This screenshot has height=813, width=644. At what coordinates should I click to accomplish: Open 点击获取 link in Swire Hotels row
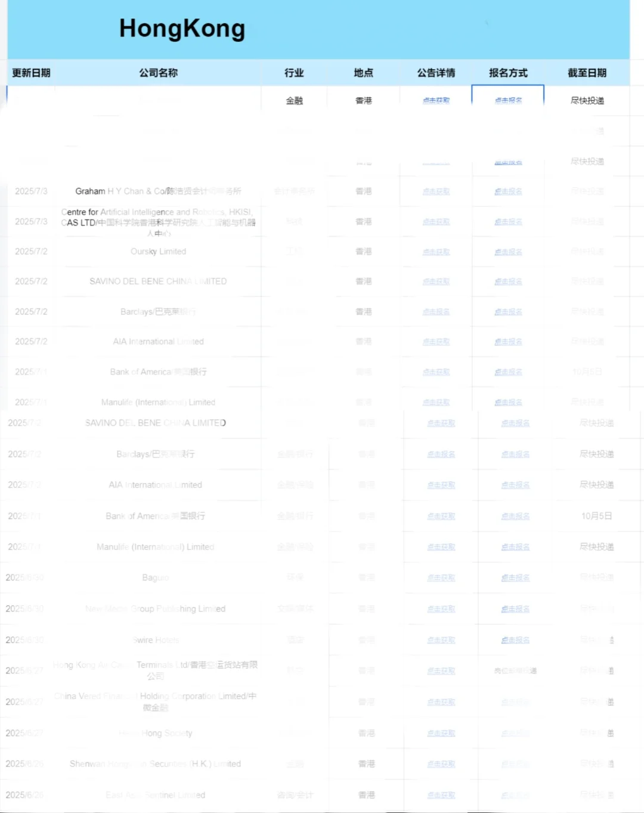[x=441, y=640]
